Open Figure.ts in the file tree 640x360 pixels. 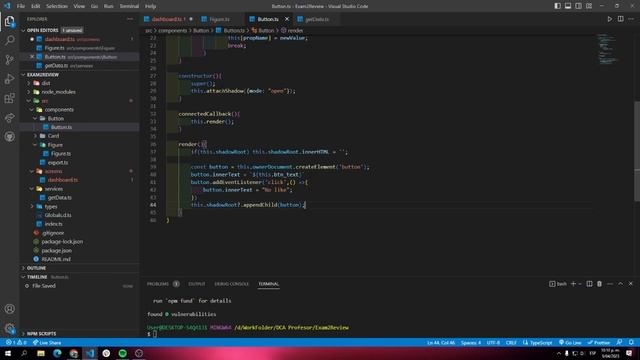pos(61,153)
